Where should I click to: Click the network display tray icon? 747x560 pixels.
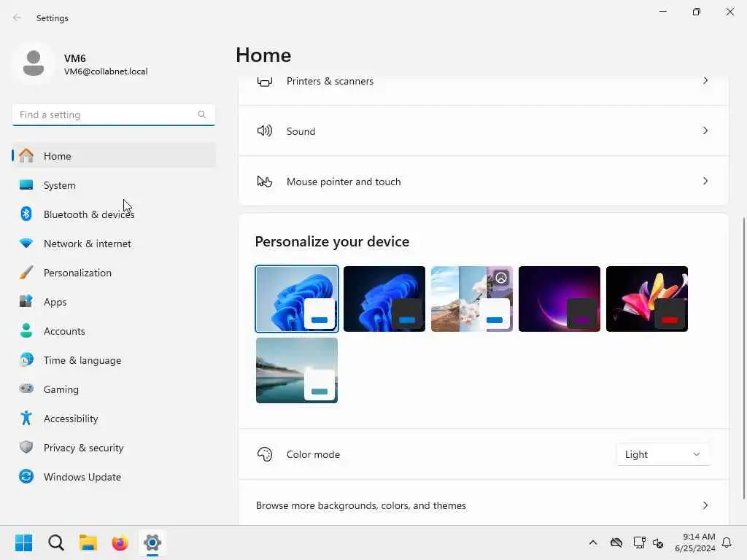point(639,542)
